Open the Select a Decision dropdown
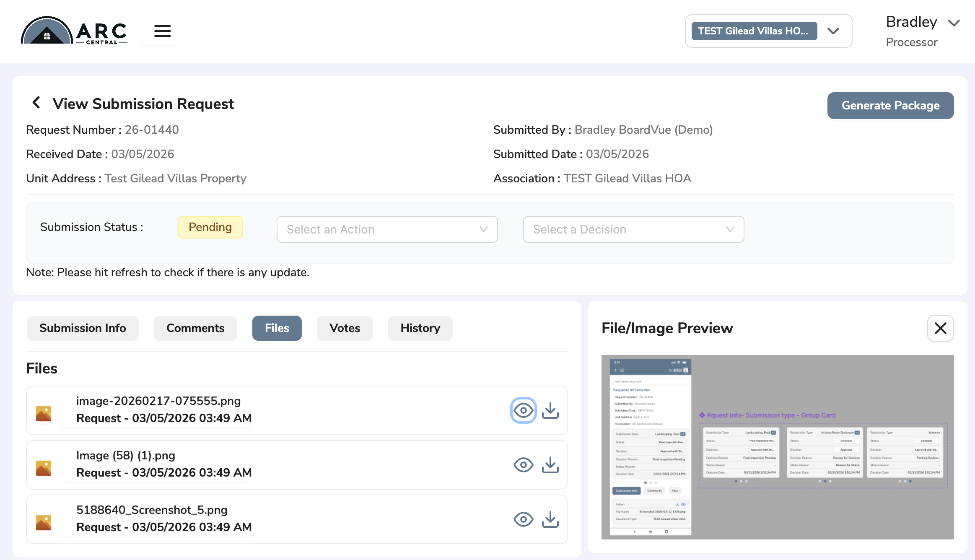Viewport: 975px width, 560px height. click(x=633, y=229)
